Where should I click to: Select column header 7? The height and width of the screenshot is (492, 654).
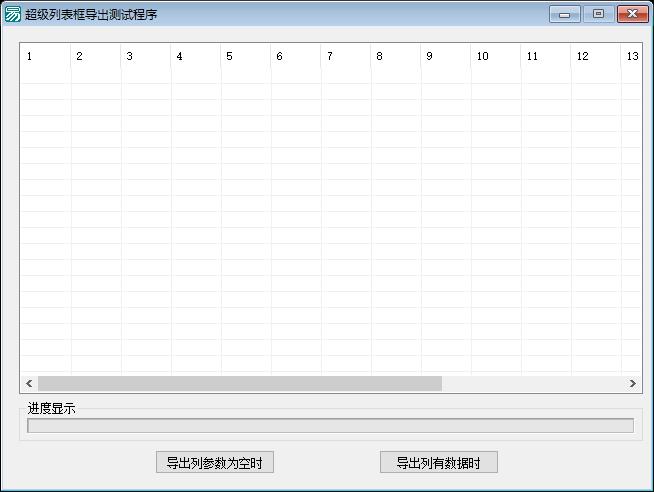coord(346,56)
